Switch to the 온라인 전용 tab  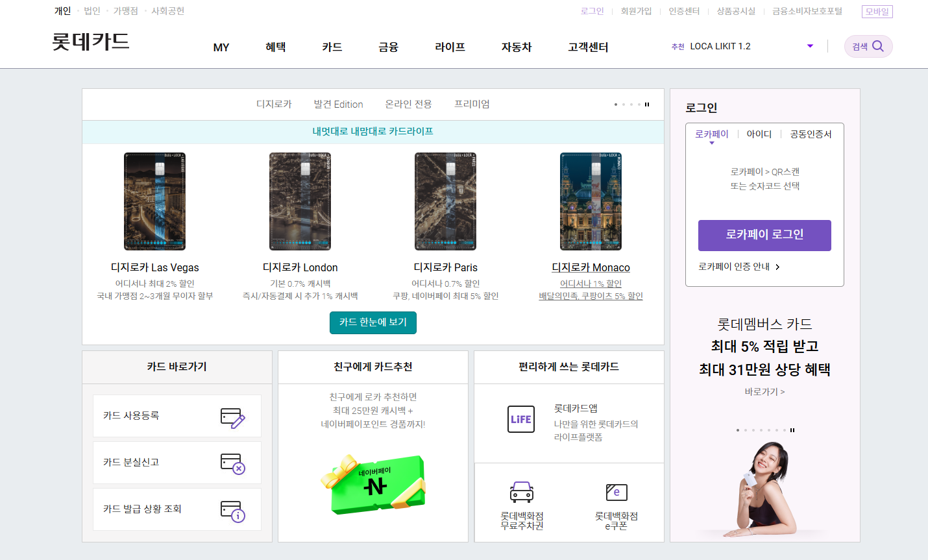point(408,104)
